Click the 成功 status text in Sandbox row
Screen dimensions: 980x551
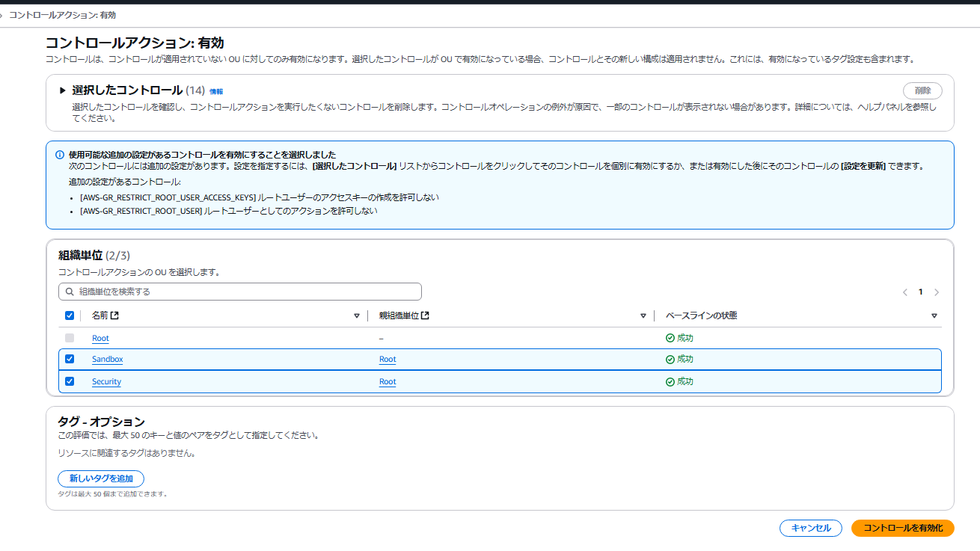pos(685,360)
